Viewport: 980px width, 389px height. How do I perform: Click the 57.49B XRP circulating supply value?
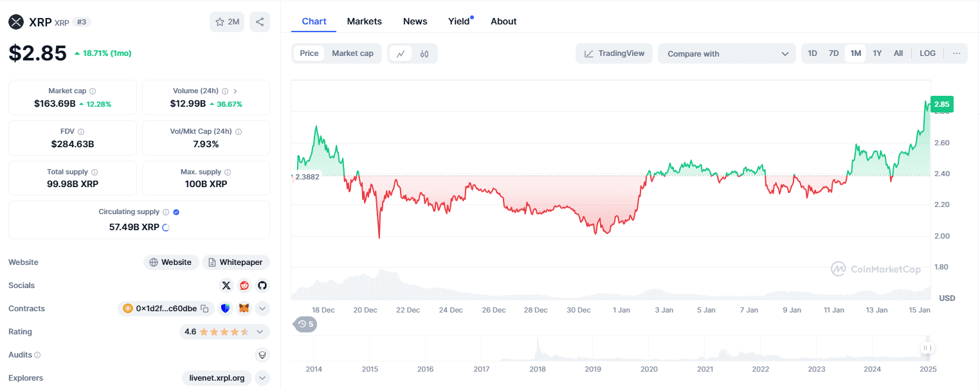coord(134,227)
